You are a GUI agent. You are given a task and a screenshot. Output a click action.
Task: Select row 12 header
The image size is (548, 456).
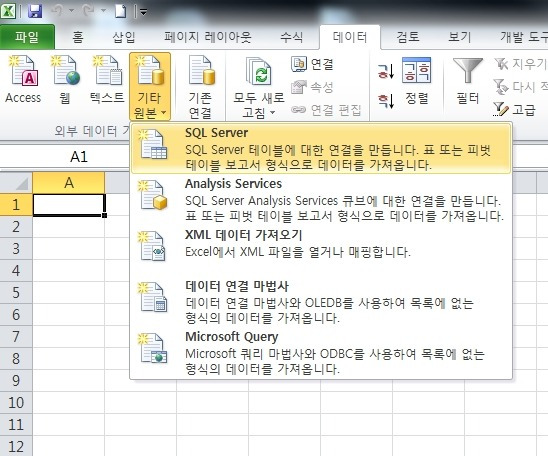[x=16, y=446]
